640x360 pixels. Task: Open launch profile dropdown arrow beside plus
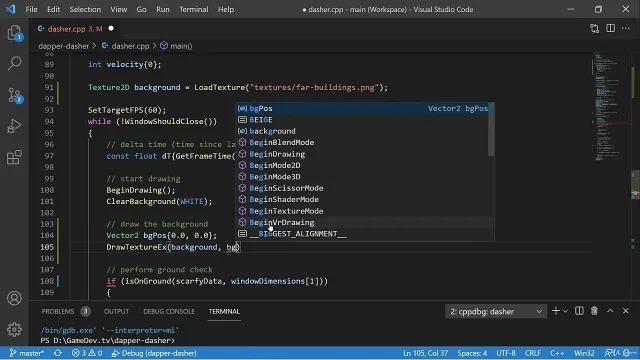565,311
